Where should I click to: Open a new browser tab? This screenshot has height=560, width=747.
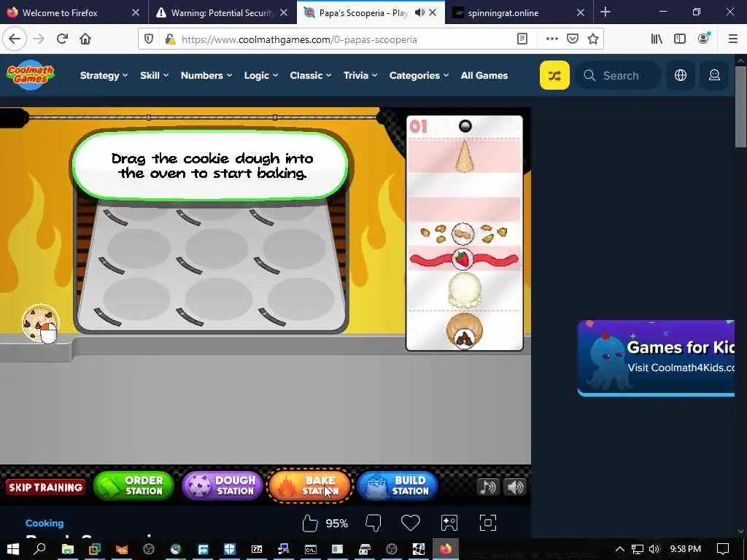tap(605, 12)
